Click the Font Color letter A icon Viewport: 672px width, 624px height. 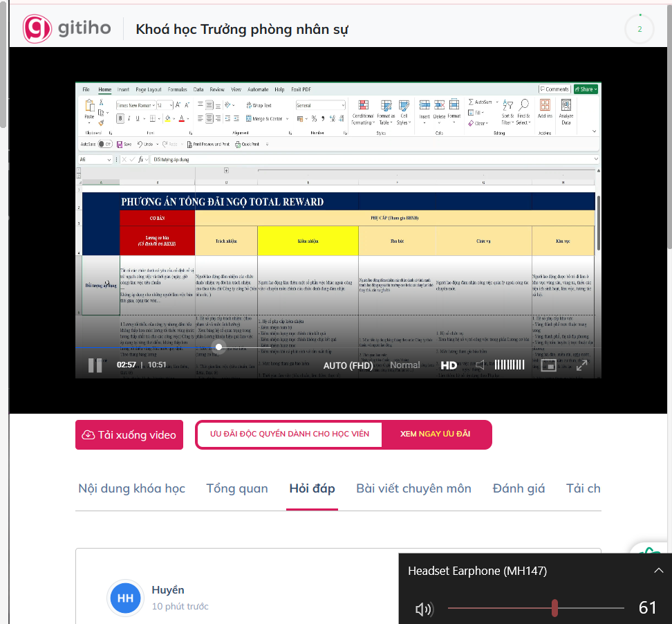coord(181,118)
